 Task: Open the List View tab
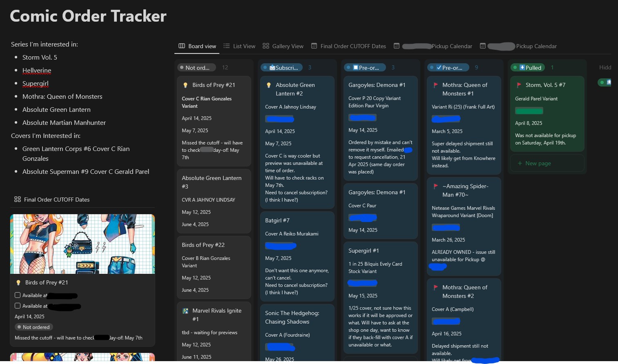point(239,46)
